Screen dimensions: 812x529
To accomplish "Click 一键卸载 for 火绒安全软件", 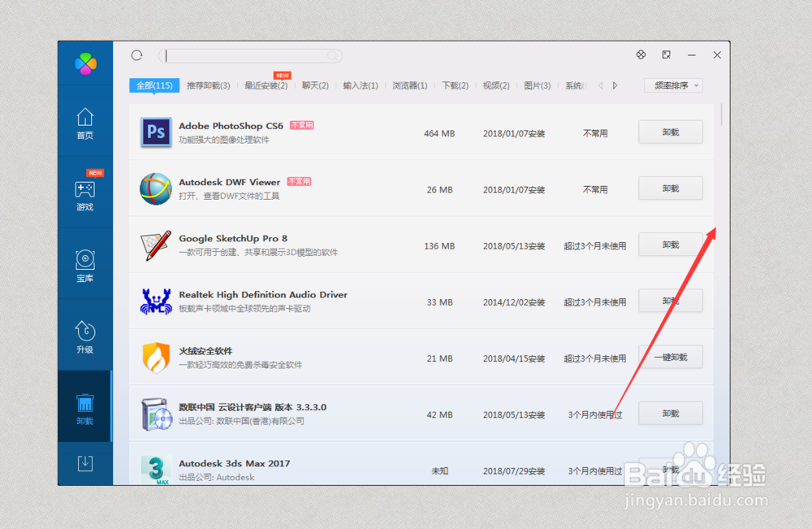I will pyautogui.click(x=671, y=357).
